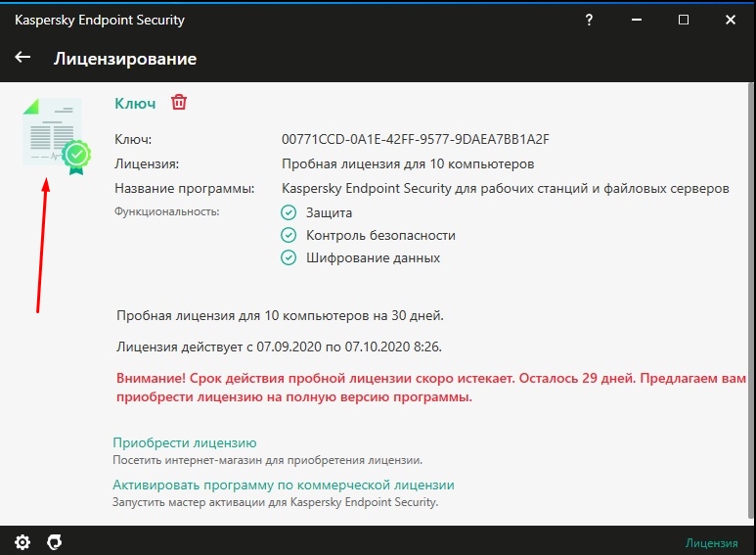Screen dimensions: 756x555
Task: Minimize the Kaspersky window
Action: pos(637,20)
